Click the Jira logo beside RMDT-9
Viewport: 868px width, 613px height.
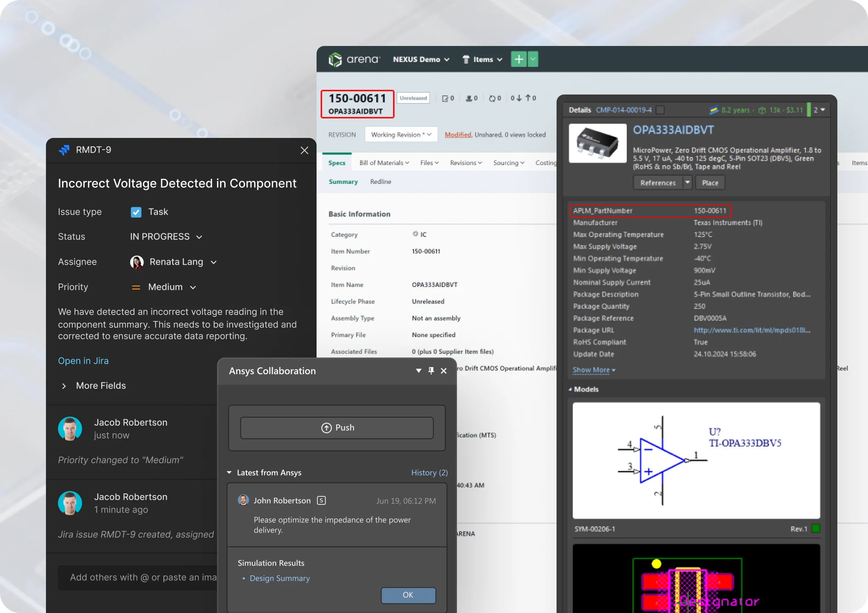[x=64, y=150]
